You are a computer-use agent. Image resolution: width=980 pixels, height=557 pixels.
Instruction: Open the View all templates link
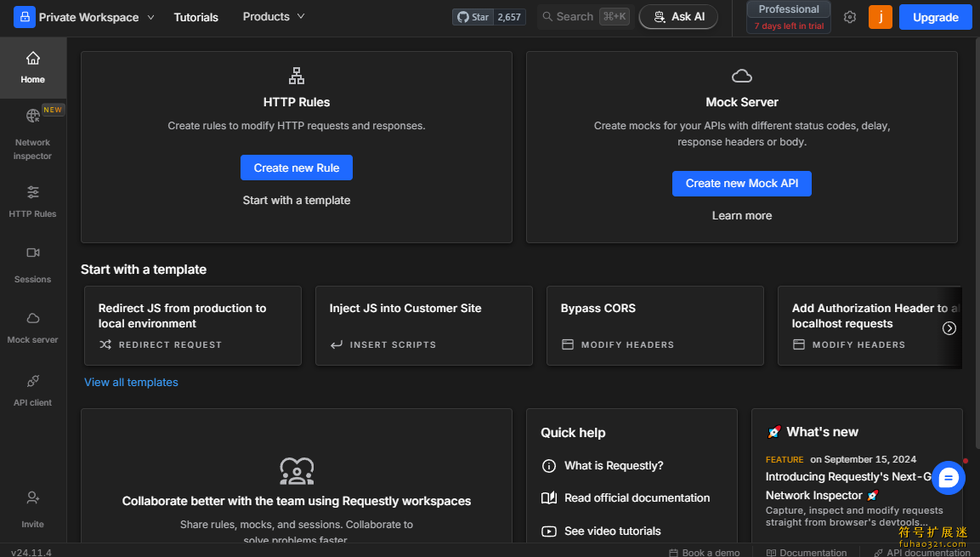click(x=131, y=382)
